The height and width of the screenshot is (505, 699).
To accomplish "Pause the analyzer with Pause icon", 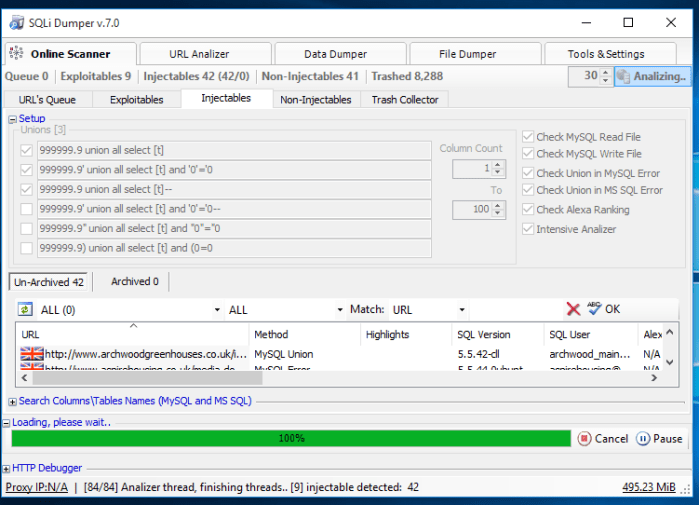I will (644, 439).
